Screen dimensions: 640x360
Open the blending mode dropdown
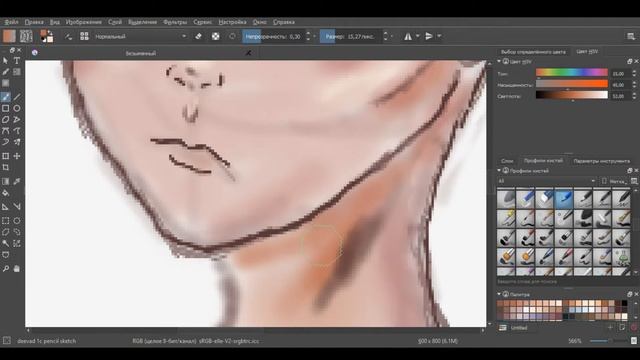[x=140, y=36]
